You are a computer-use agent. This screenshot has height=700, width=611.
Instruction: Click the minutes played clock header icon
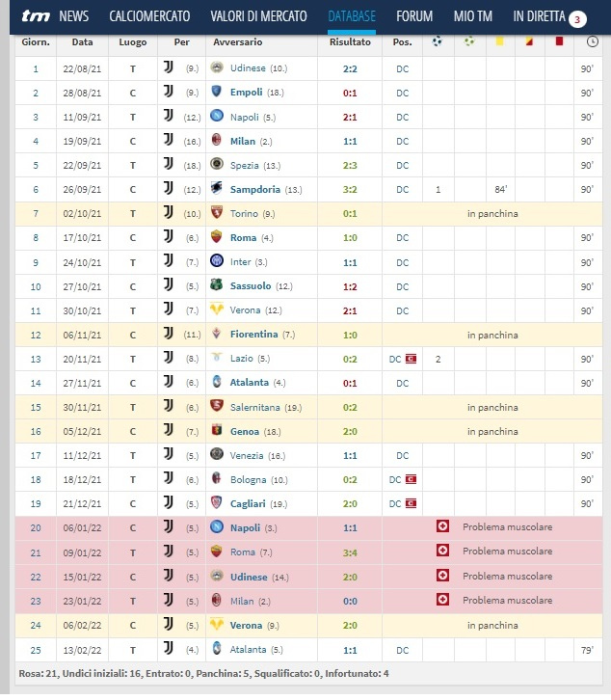tap(593, 42)
